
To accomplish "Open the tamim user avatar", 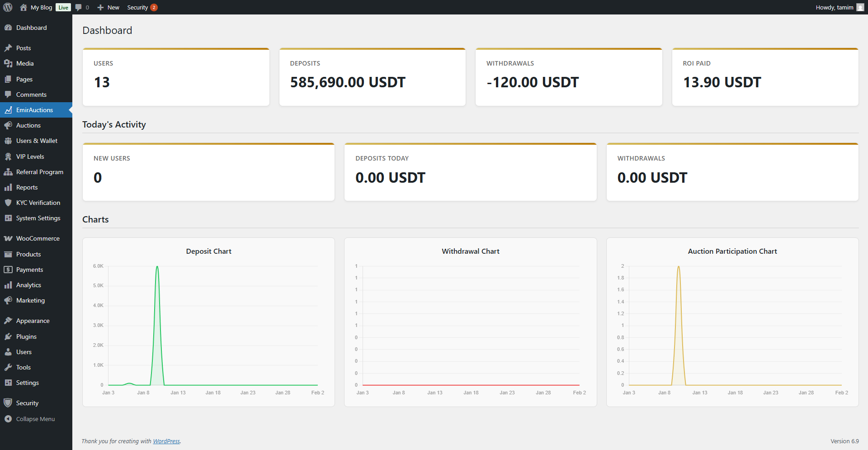I will (x=860, y=7).
